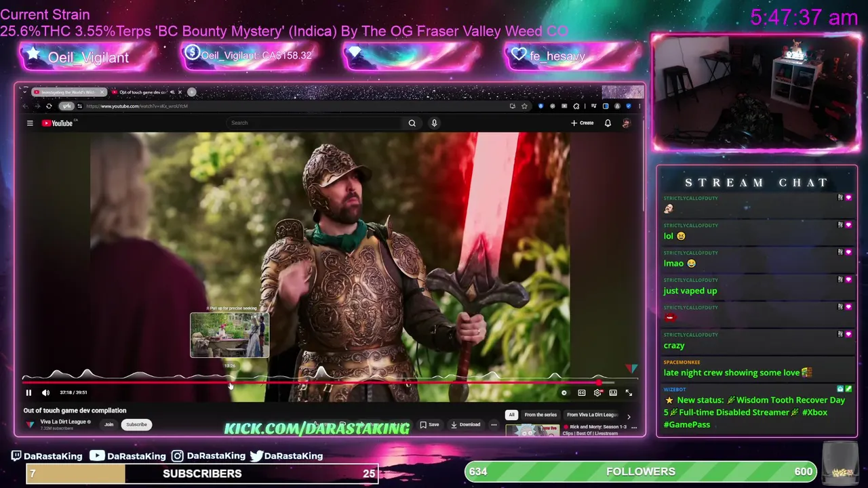
Task: Click the '37:18 / 39:51' time display
Action: [73, 392]
